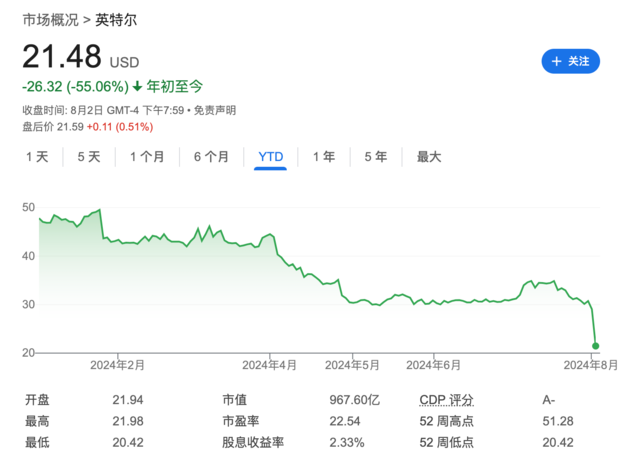Click the after-hours price 盘后价 21.59

pyautogui.click(x=53, y=127)
